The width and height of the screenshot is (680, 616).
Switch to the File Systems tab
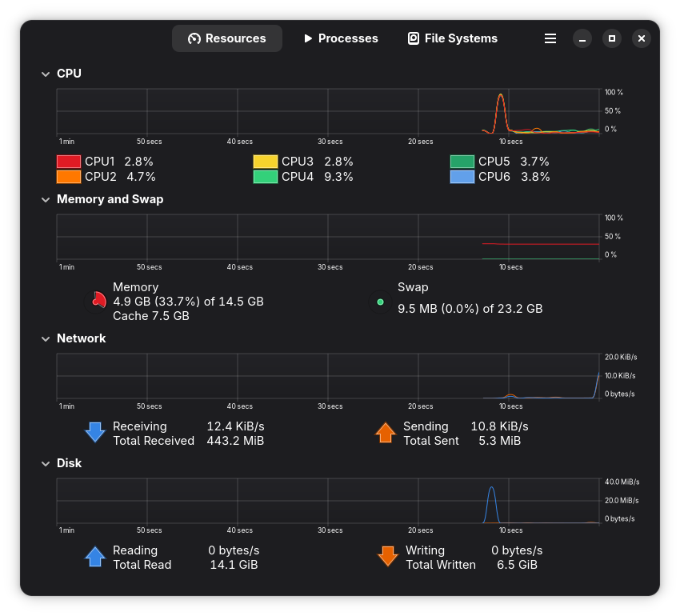(x=453, y=38)
